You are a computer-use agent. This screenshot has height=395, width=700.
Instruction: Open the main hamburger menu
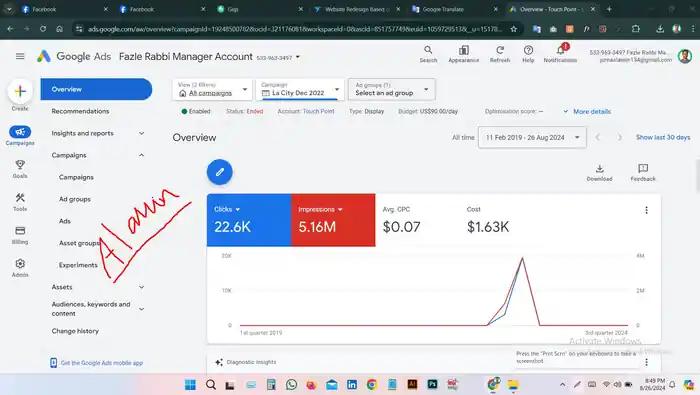click(20, 56)
